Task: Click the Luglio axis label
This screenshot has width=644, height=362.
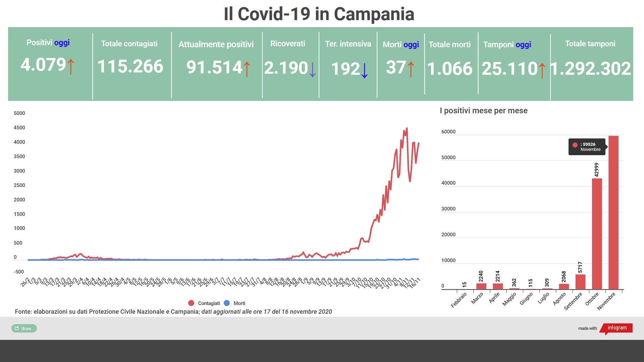Action: coord(543,298)
